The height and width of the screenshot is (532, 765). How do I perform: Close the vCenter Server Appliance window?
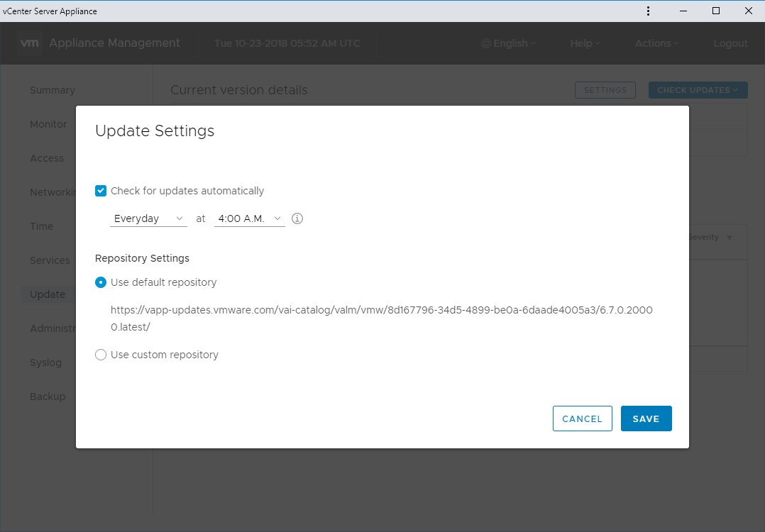749,11
